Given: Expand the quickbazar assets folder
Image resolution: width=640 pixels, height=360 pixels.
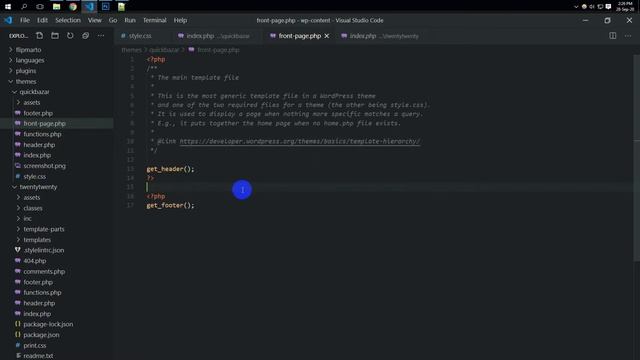Looking at the screenshot, I should coord(31,102).
